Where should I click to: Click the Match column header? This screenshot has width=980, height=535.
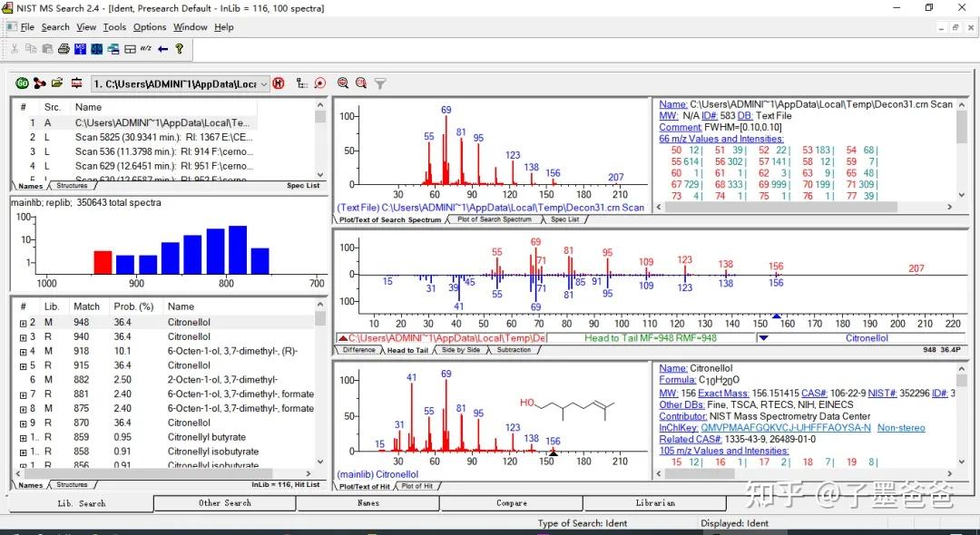click(x=87, y=306)
